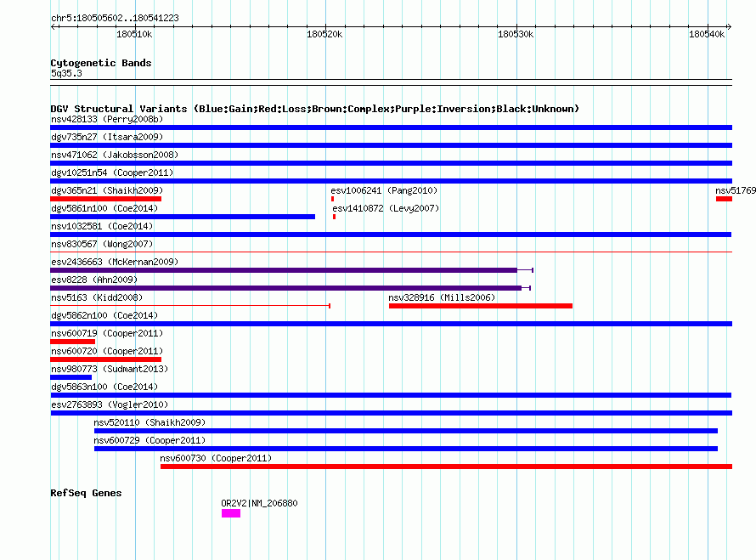This screenshot has width=756, height=560.
Task: Click the dgv5862n100 (Coe2014) blue bar
Action: [x=391, y=324]
